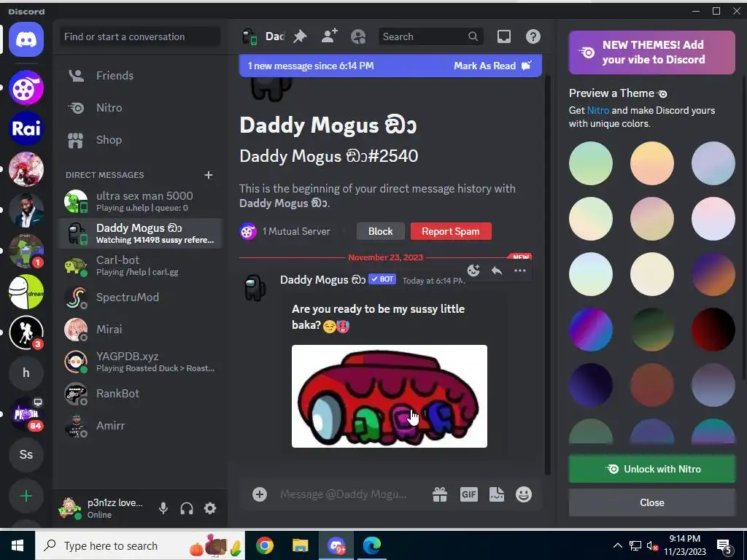Send a gift via gift icon
This screenshot has height=560, width=747.
coord(440,494)
